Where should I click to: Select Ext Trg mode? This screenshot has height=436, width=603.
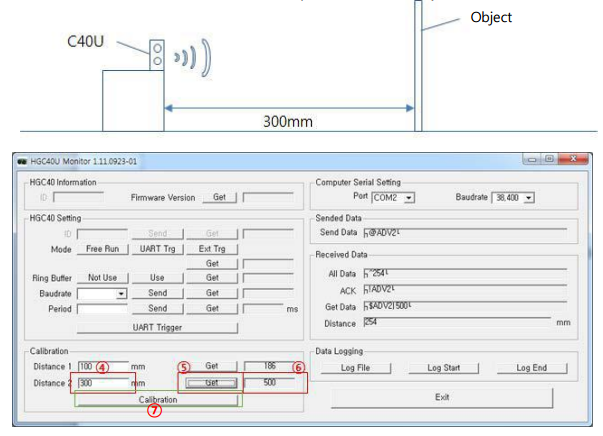(x=211, y=248)
